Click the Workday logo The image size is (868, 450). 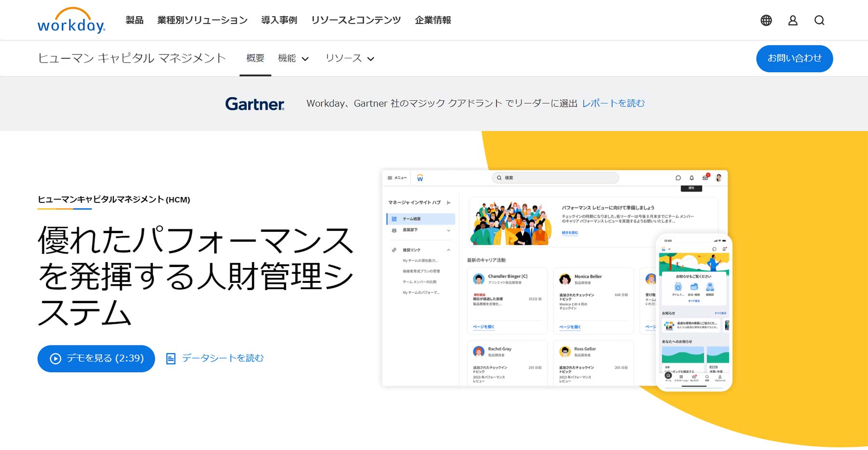[x=71, y=20]
